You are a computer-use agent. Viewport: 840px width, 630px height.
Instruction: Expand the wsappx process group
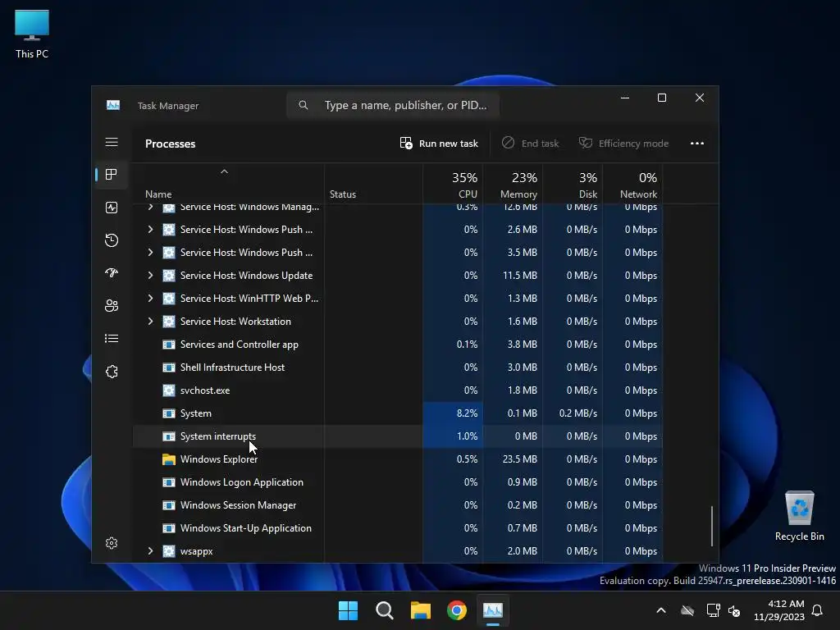tap(151, 550)
